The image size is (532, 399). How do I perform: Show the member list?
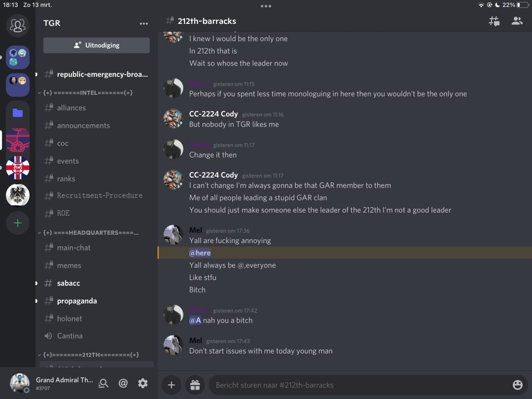[517, 21]
